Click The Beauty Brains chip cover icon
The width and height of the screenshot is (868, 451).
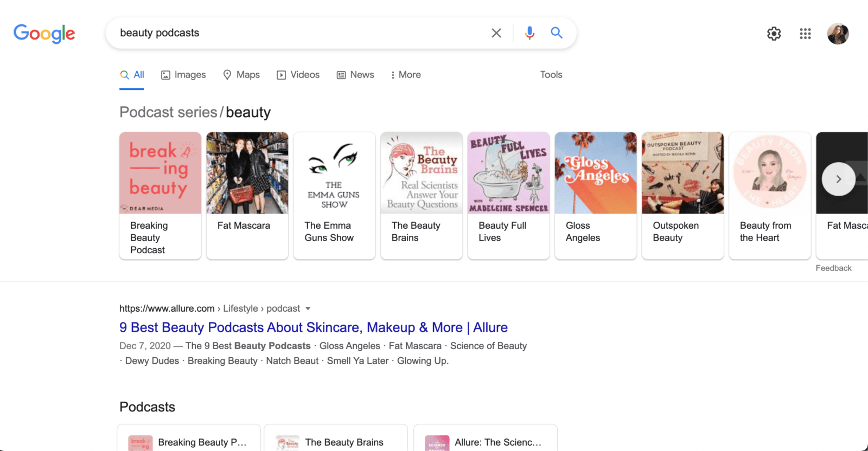pos(288,443)
